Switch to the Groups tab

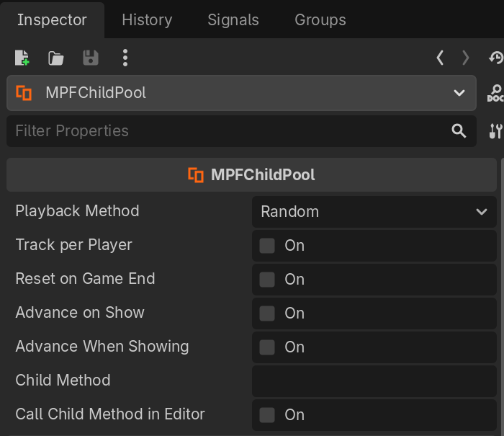coord(320,19)
